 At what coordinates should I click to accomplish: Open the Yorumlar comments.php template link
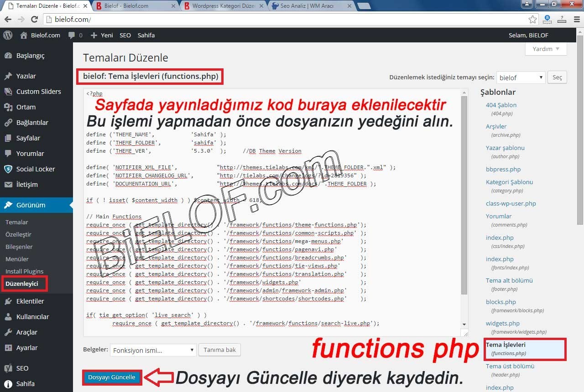(x=499, y=217)
